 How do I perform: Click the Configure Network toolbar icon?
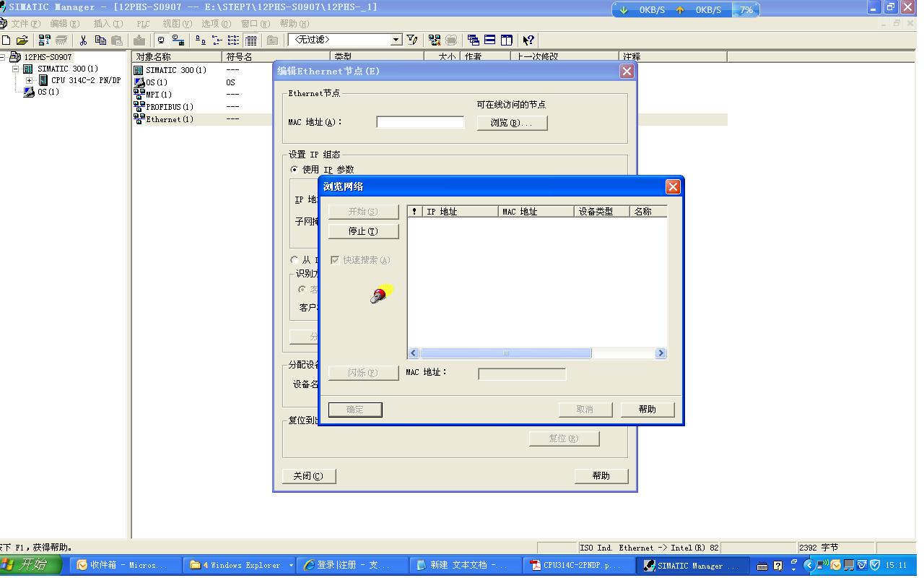tap(434, 40)
